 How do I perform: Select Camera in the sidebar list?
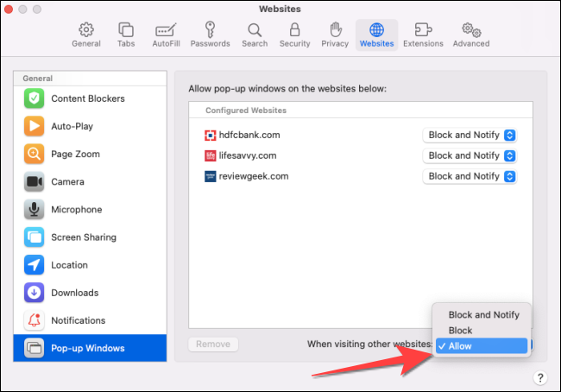point(67,182)
